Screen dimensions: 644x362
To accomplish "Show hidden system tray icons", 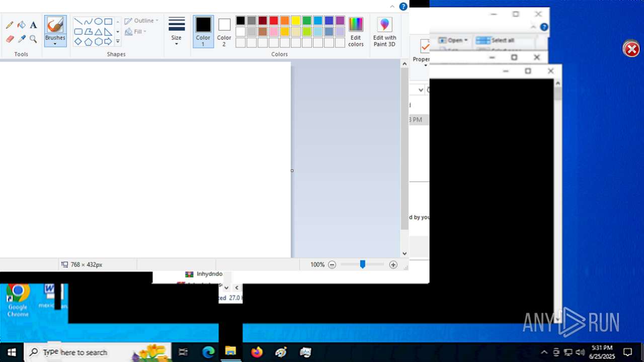I will pos(544,352).
